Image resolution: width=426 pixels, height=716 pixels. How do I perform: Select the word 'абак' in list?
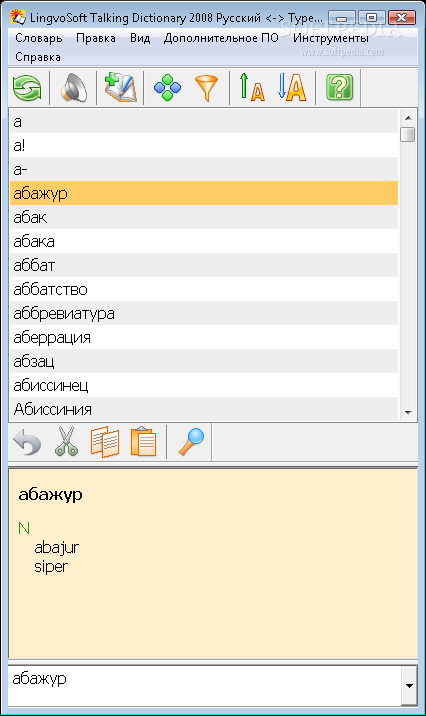pyautogui.click(x=204, y=217)
